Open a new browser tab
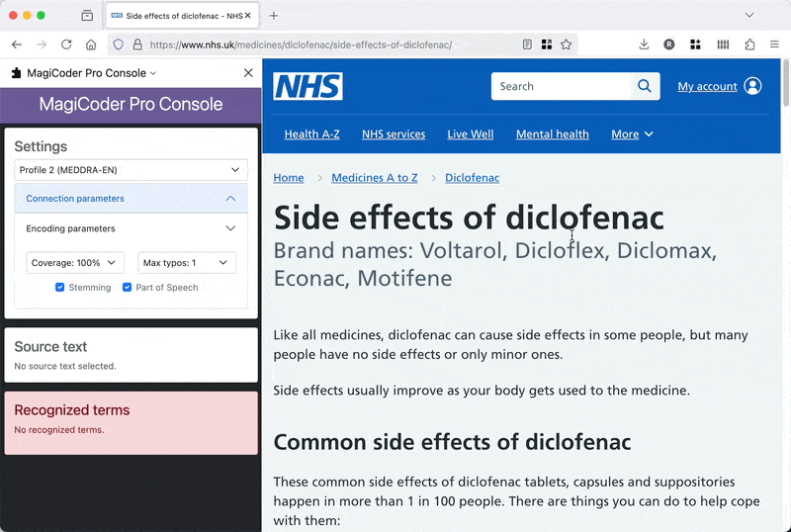791x532 pixels. (274, 16)
